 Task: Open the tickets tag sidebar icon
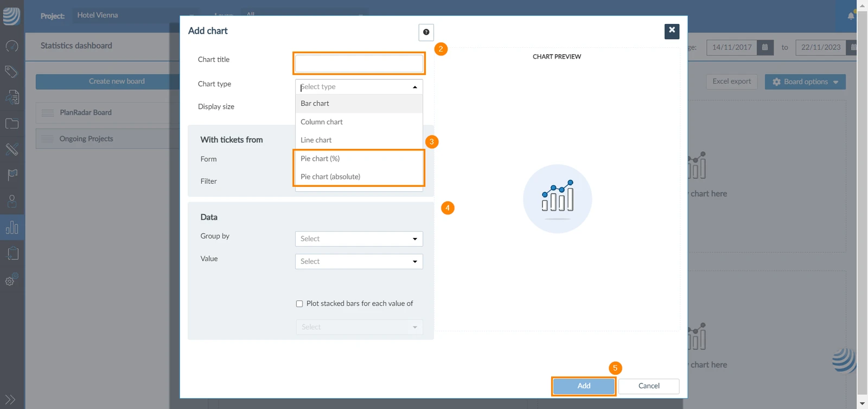(x=11, y=71)
